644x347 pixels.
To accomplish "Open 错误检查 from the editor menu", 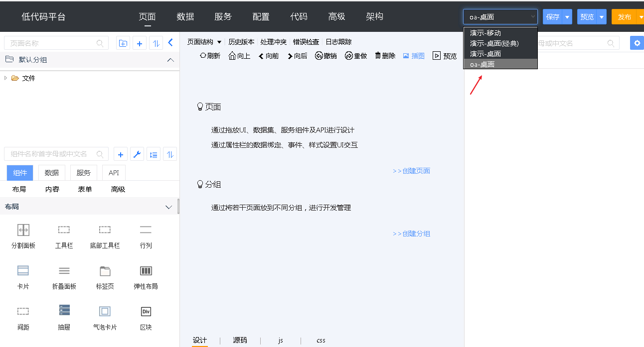I will pos(306,42).
